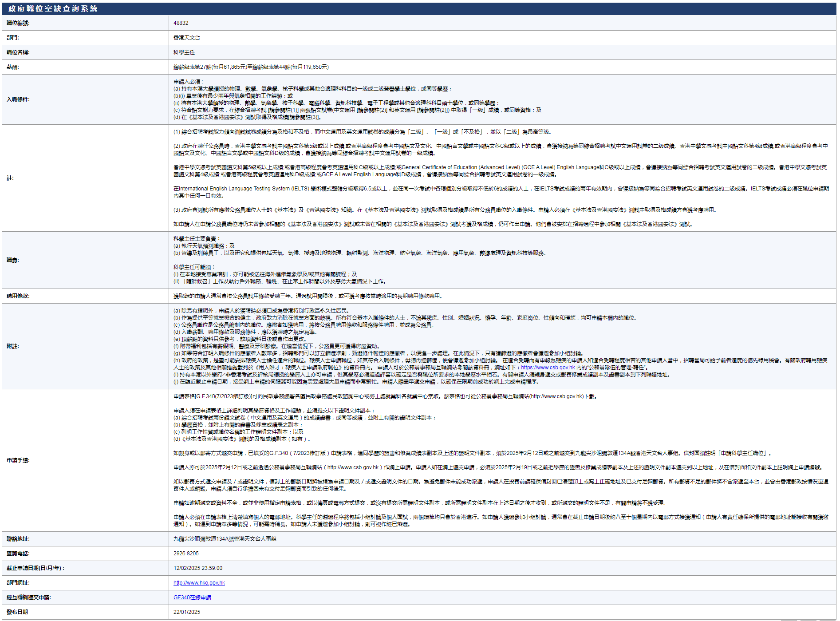Click the enquiry phone number 2926 8205
The width and height of the screenshot is (840, 621).
[x=186, y=554]
